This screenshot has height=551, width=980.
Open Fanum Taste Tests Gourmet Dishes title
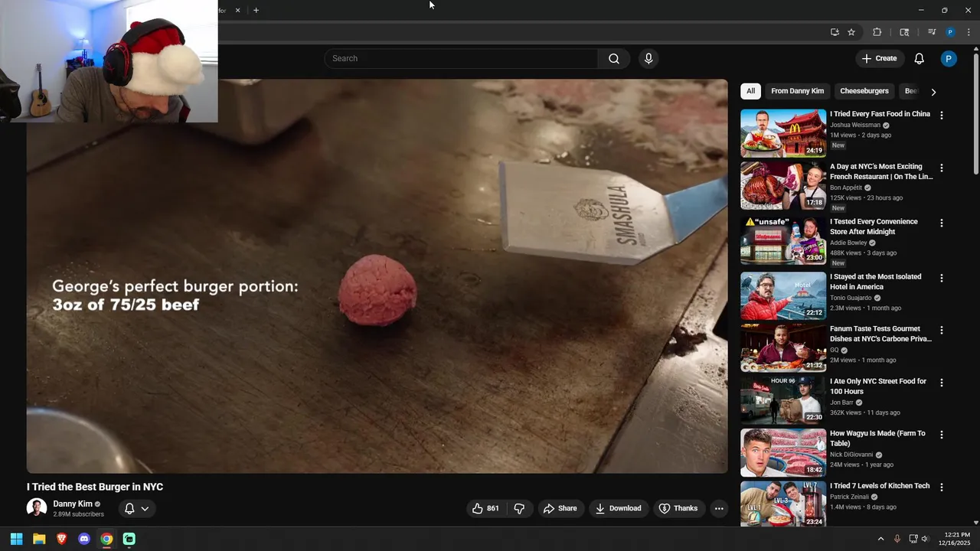880,334
